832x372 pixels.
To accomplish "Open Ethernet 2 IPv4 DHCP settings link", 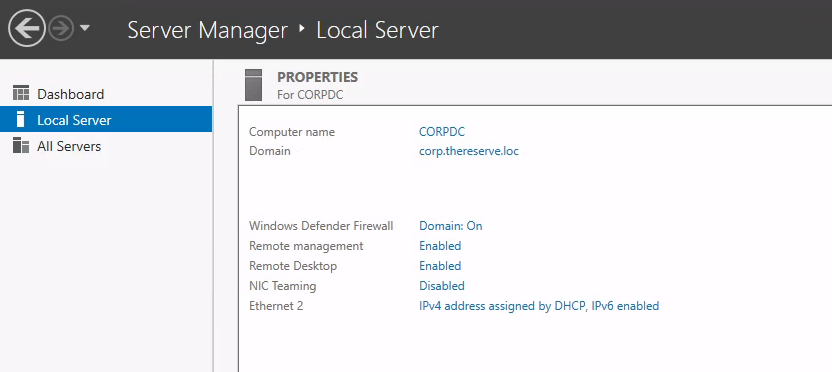I will click(539, 306).
